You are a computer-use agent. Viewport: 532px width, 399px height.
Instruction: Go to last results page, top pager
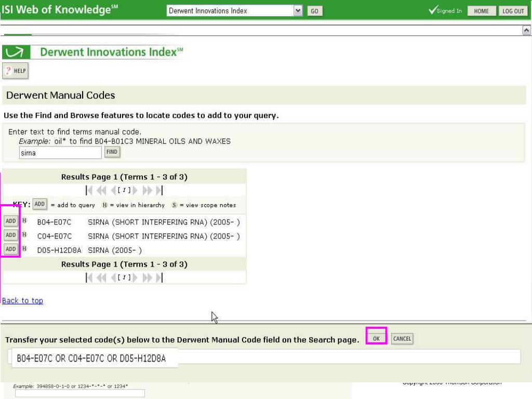[159, 190]
